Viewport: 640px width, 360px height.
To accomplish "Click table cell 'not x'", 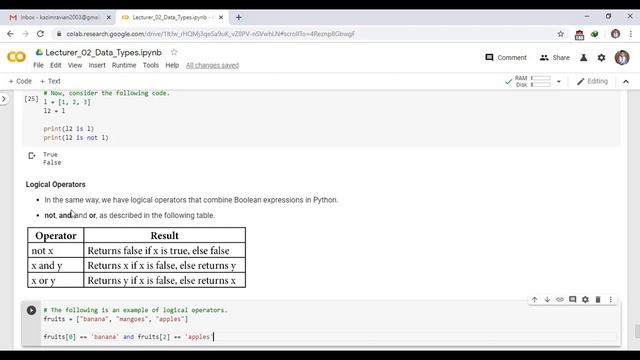I will [x=56, y=251].
